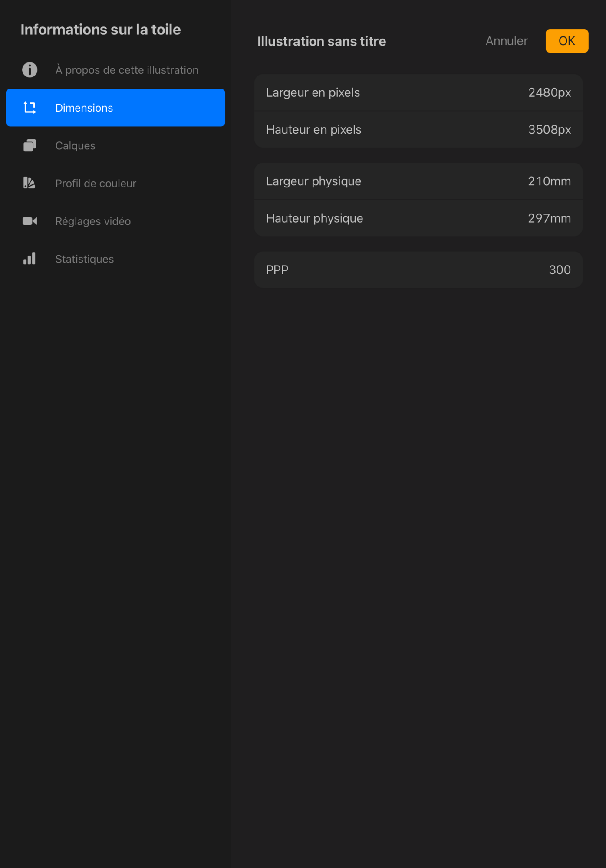The height and width of the screenshot is (868, 606).
Task: Open the Profil de couleur label
Action: (96, 183)
